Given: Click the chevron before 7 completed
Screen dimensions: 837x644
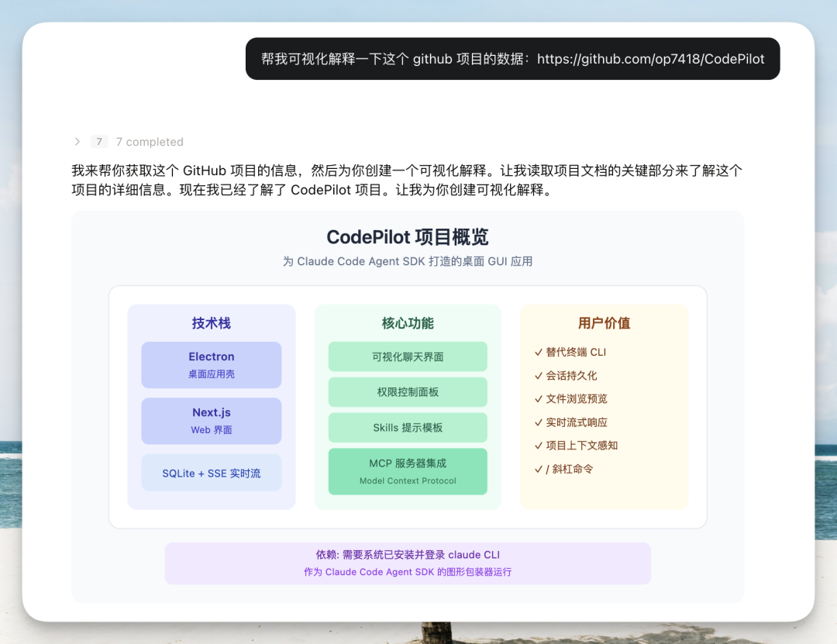Looking at the screenshot, I should (x=77, y=142).
